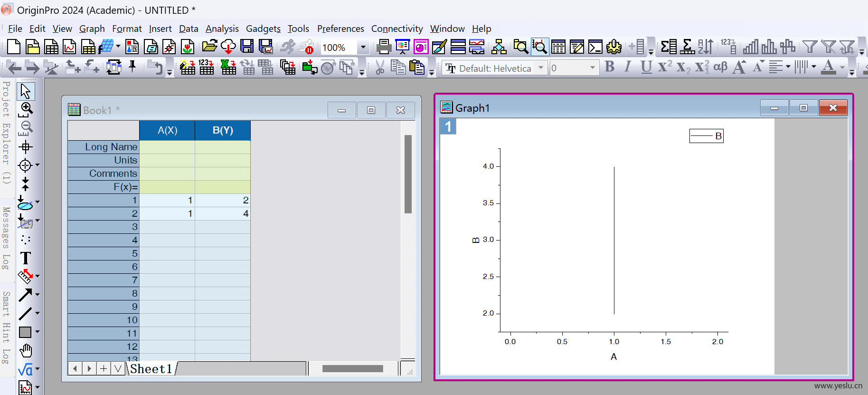Click the Save Project floppy icon
Image resolution: width=868 pixels, height=395 pixels.
[x=247, y=47]
